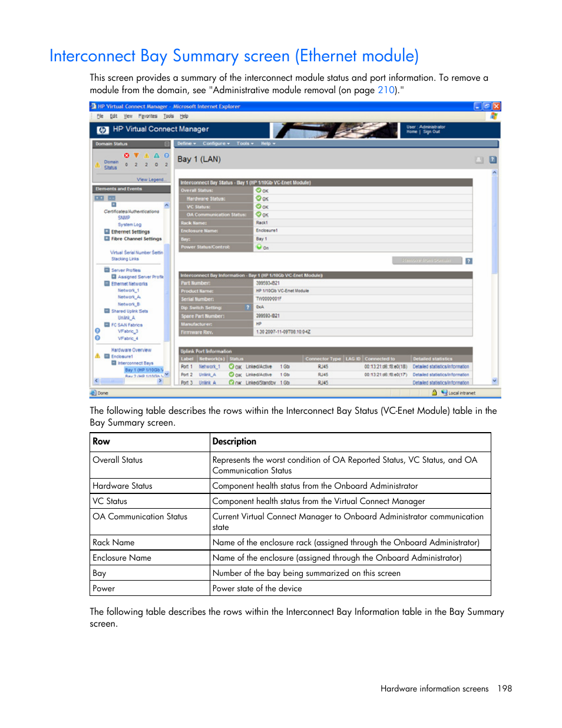Click the orange major status triangle icon
This screenshot has height=728, width=562.
pyautogui.click(x=136, y=156)
